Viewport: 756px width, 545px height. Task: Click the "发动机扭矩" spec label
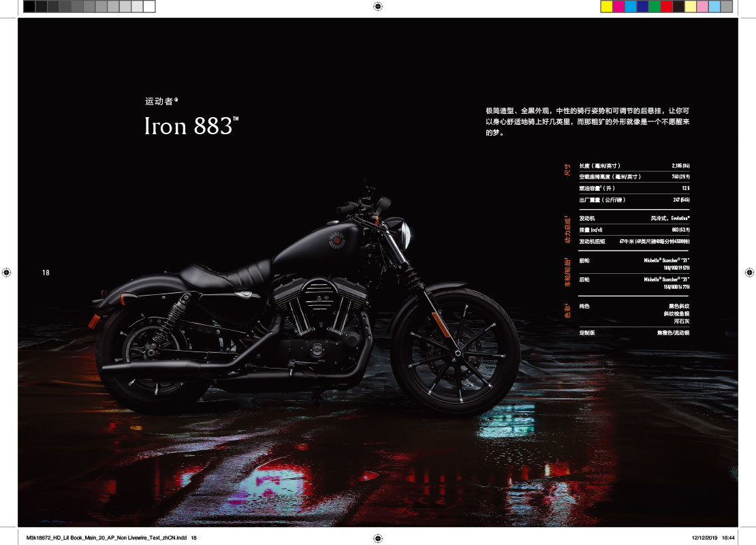click(x=592, y=242)
